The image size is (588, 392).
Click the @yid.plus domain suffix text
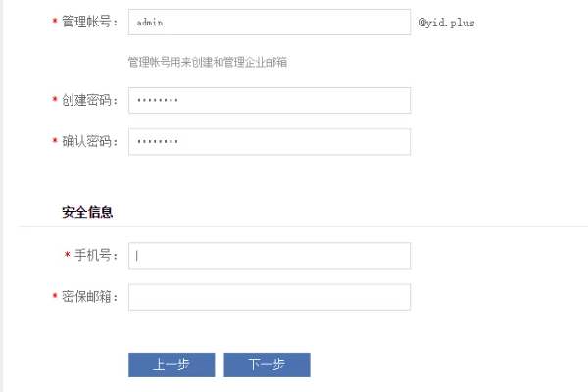pyautogui.click(x=447, y=22)
